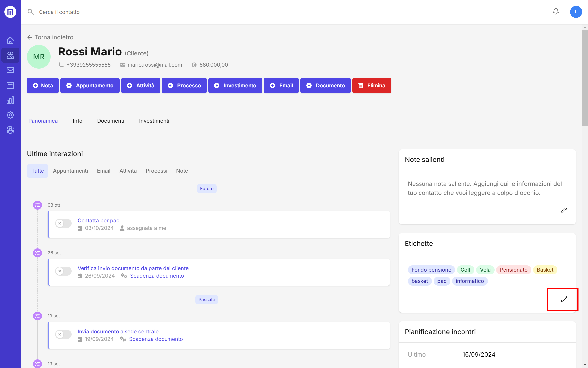The image size is (588, 368).
Task: Select the Contacts icon in the sidebar
Action: tap(10, 55)
